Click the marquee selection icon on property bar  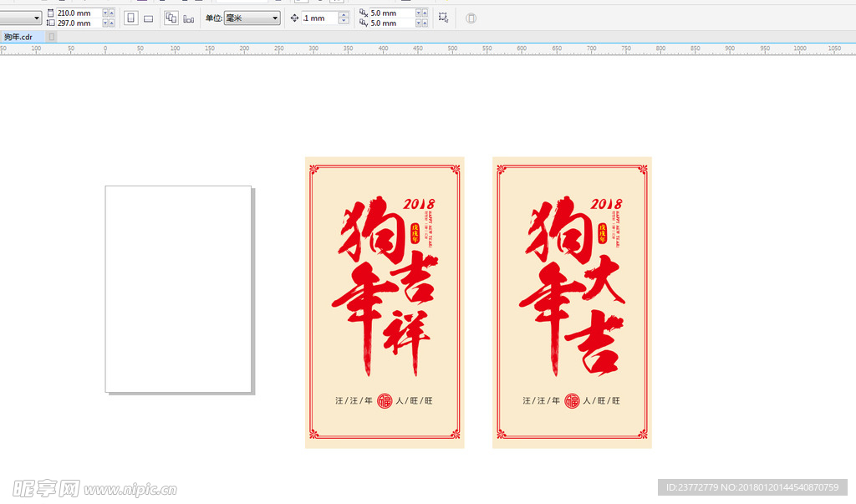point(441,17)
